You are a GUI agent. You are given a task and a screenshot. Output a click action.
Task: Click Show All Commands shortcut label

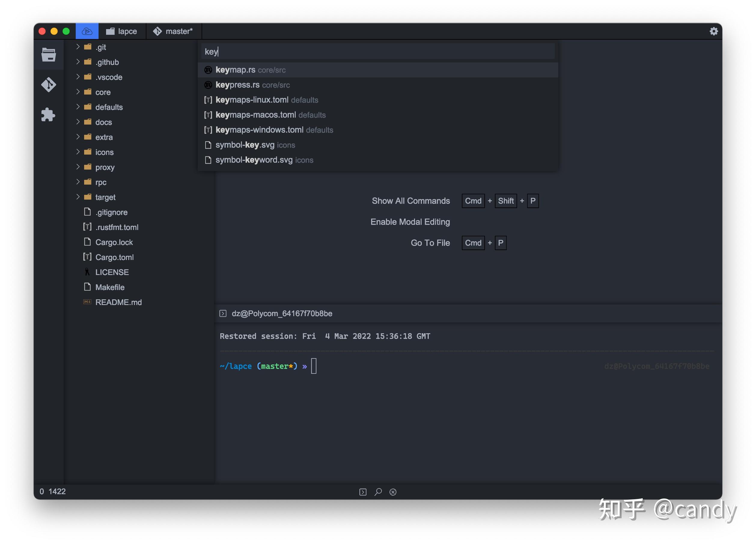411,201
